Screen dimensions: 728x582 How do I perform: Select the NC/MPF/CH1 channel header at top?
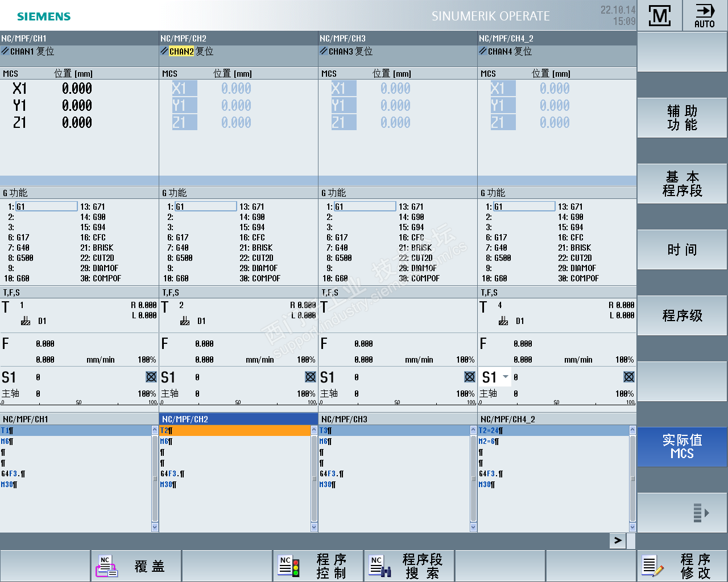79,38
